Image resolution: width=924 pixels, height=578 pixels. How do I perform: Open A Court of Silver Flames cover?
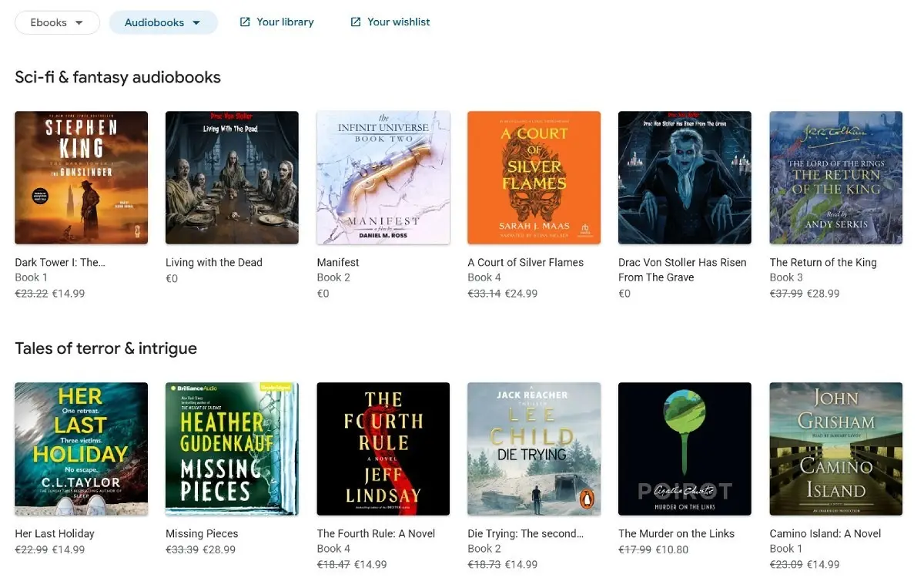click(x=534, y=178)
